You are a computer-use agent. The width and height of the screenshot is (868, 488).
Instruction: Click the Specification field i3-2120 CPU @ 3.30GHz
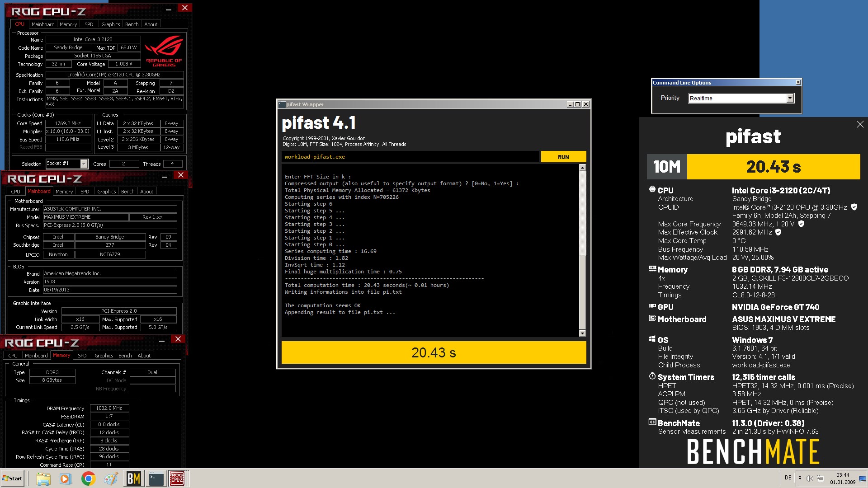click(114, 75)
